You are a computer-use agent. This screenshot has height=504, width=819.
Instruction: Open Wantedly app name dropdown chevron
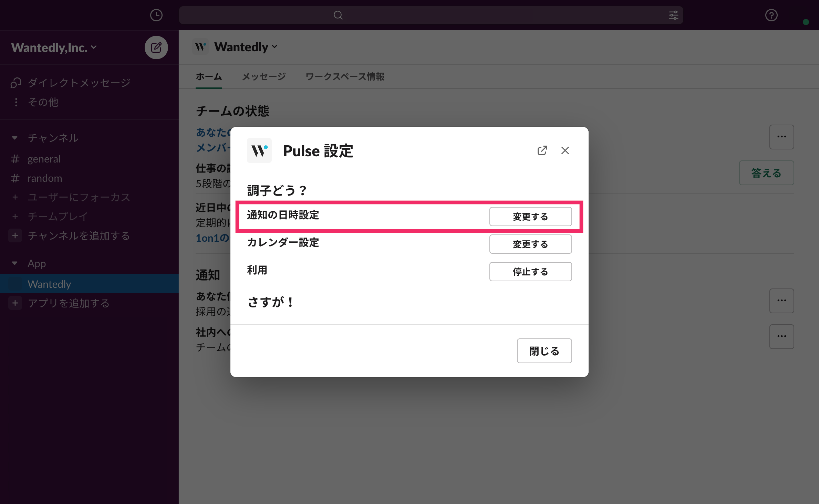coord(274,47)
